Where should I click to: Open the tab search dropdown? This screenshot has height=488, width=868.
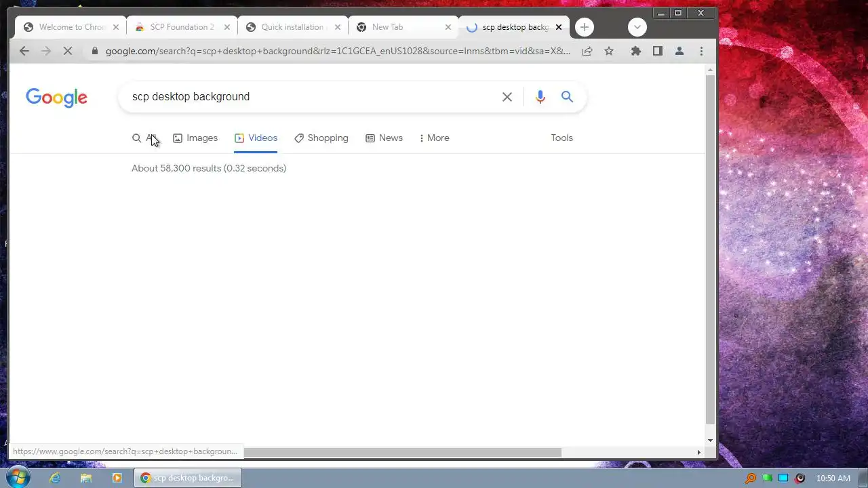[x=637, y=27]
